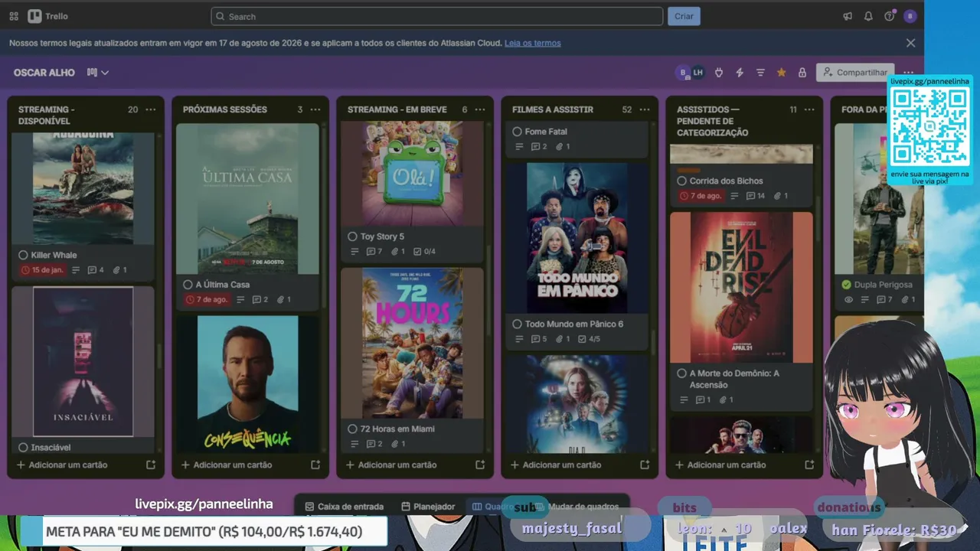Screen dimensions: 980x551
Task: Open Próximas Sessões list actions menu
Action: (315, 109)
